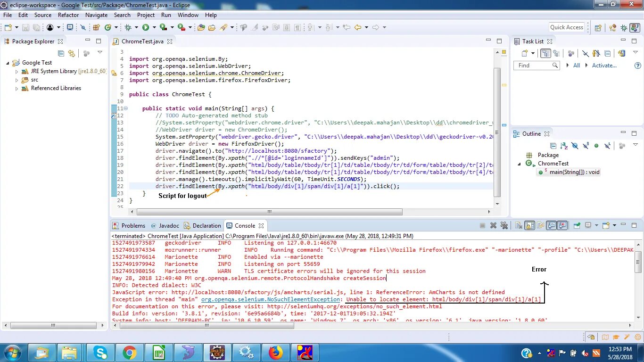Collapse the Google Test project node

8,63
